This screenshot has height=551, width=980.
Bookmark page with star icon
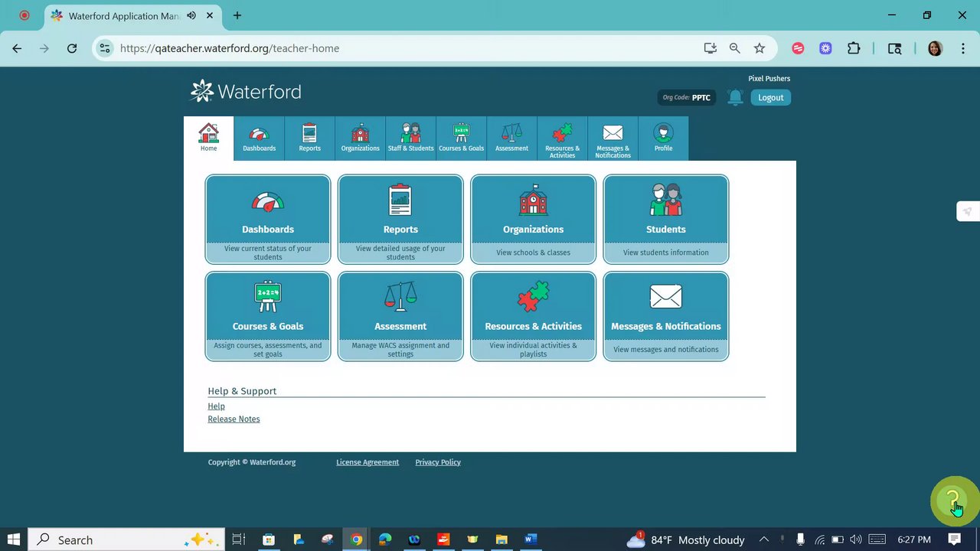tap(759, 48)
